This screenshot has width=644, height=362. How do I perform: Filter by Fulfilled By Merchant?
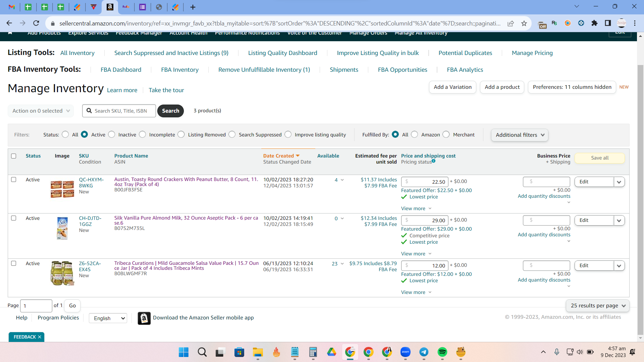click(446, 134)
